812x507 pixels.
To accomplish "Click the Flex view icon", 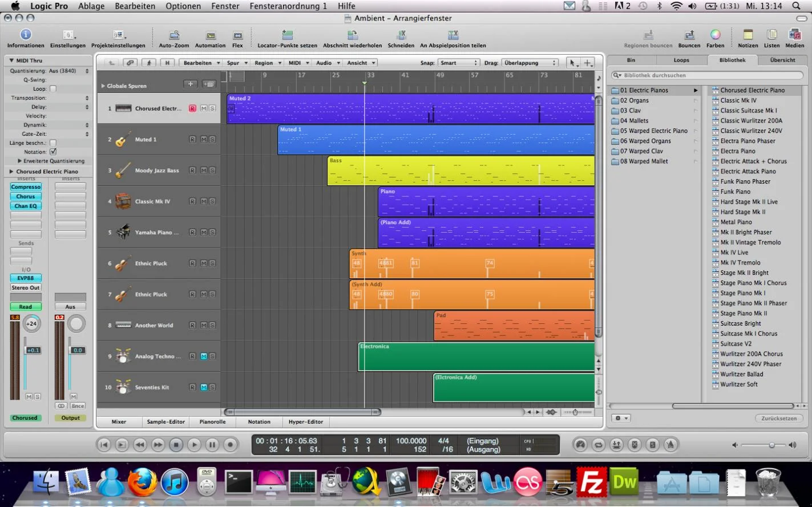I will point(237,35).
